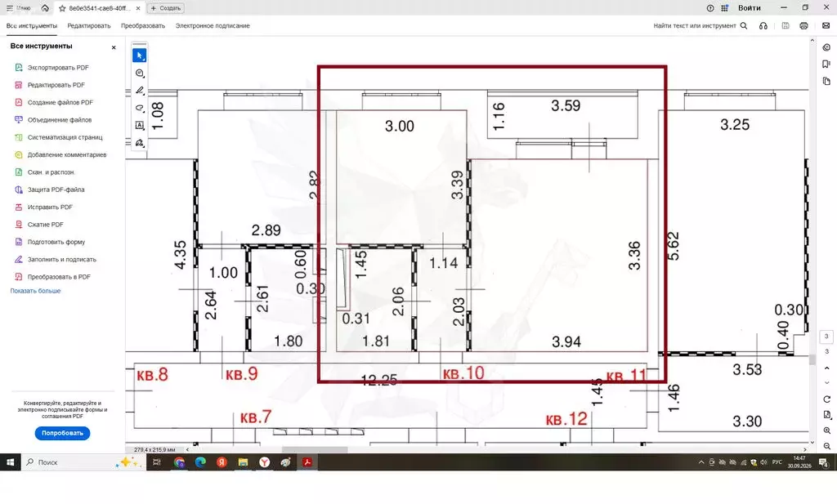Select the Все инструменты tab
Image resolution: width=837 pixels, height=504 pixels.
(x=32, y=25)
